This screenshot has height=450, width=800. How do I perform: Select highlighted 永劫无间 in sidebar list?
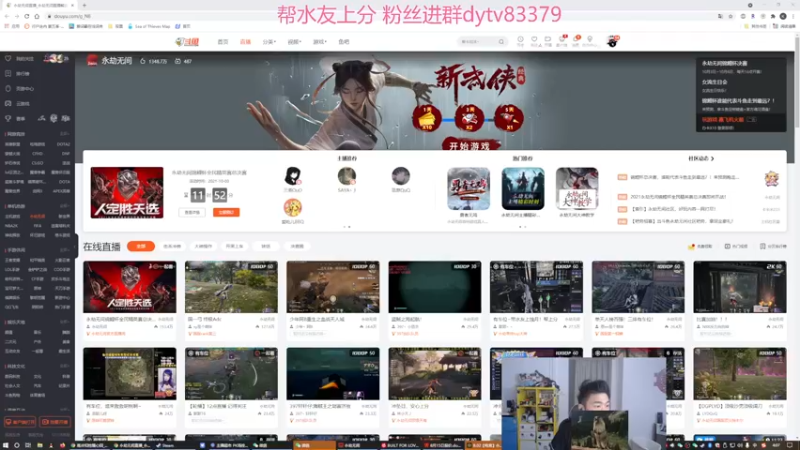(x=37, y=216)
